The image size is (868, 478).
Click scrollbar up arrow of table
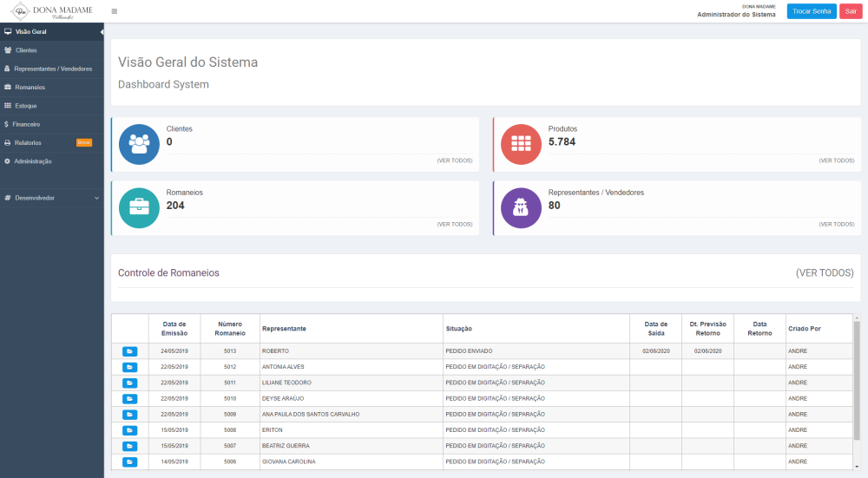tap(857, 318)
